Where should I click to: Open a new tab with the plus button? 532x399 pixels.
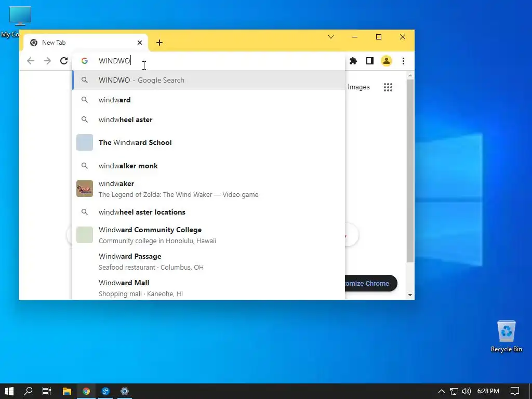pyautogui.click(x=159, y=43)
